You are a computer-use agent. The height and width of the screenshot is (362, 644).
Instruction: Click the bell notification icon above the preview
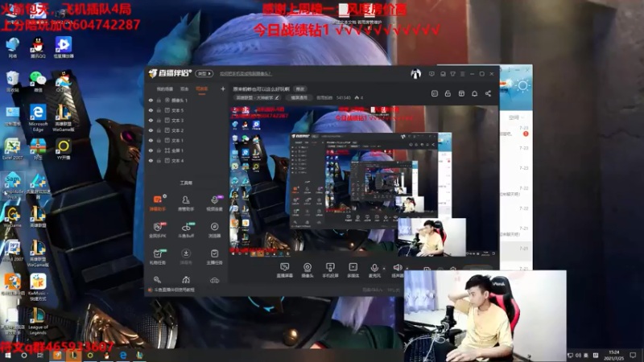[x=474, y=93]
